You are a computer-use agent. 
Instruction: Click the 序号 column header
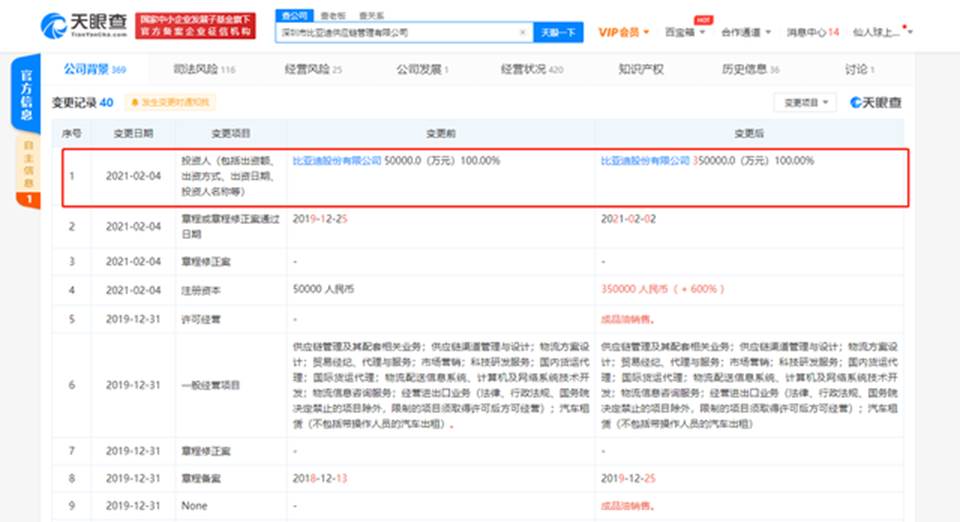click(x=72, y=133)
